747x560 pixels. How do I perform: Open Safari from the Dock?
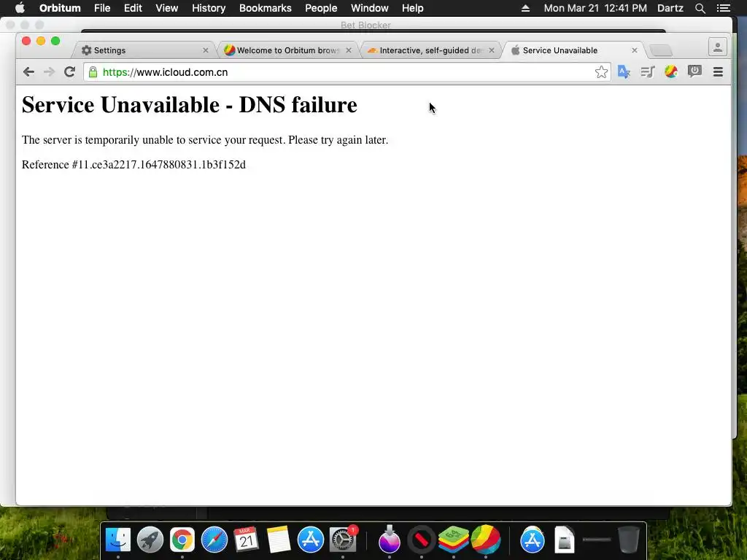point(214,540)
